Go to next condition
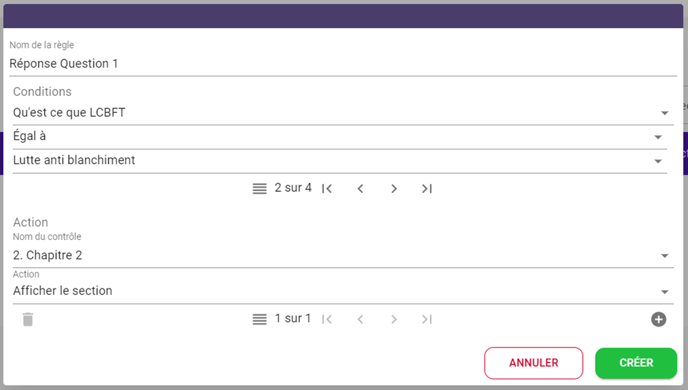This screenshot has height=390, width=688. pos(394,189)
